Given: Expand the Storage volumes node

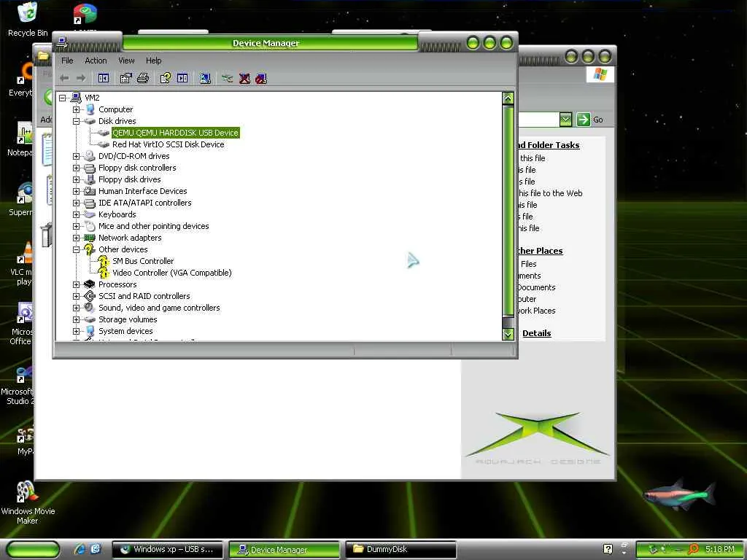Looking at the screenshot, I should click(x=76, y=319).
